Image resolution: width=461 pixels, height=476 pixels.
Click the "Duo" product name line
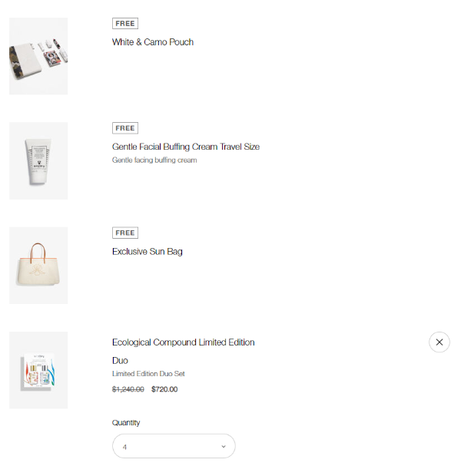(120, 360)
